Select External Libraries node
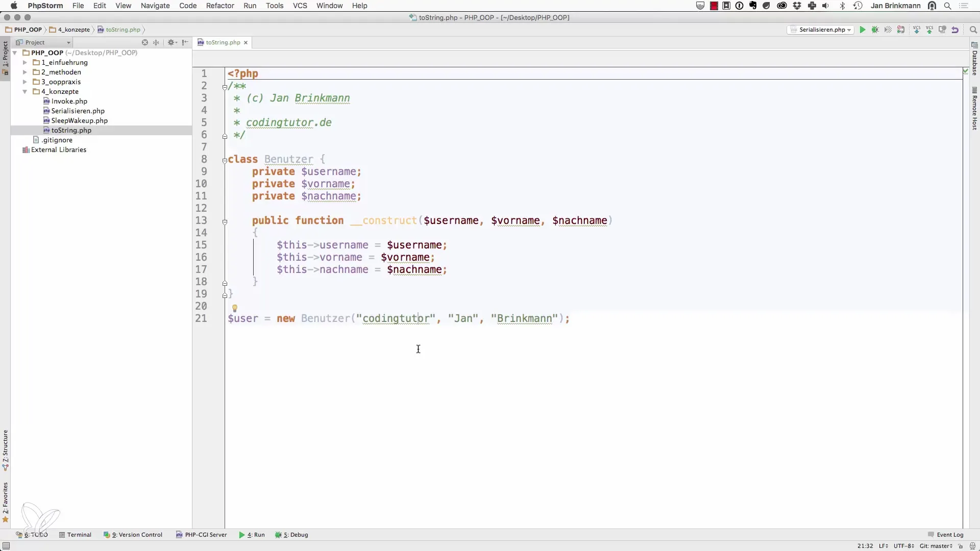The image size is (980, 551). pyautogui.click(x=55, y=149)
